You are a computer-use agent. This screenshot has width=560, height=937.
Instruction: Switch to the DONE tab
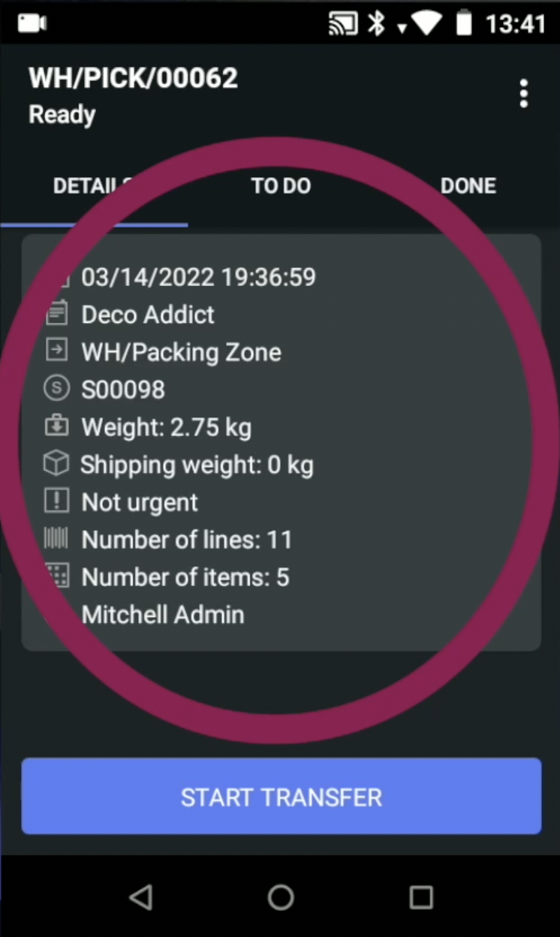point(468,186)
